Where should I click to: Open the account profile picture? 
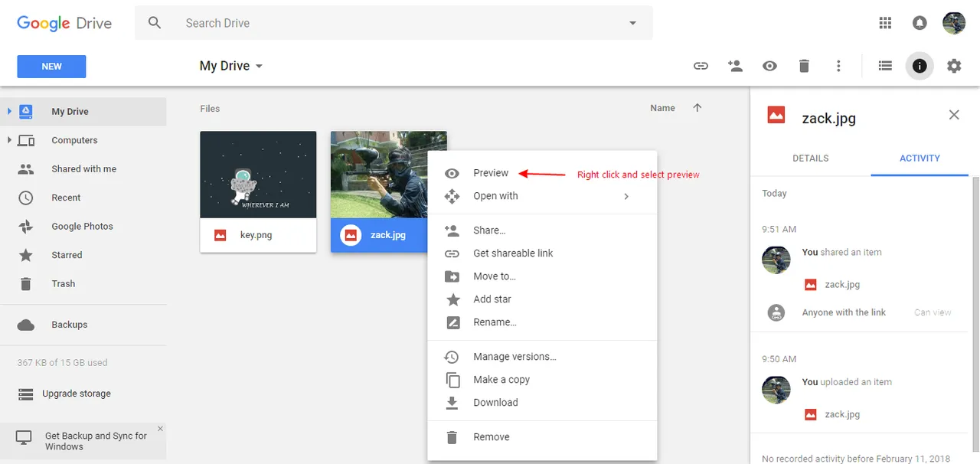click(954, 23)
